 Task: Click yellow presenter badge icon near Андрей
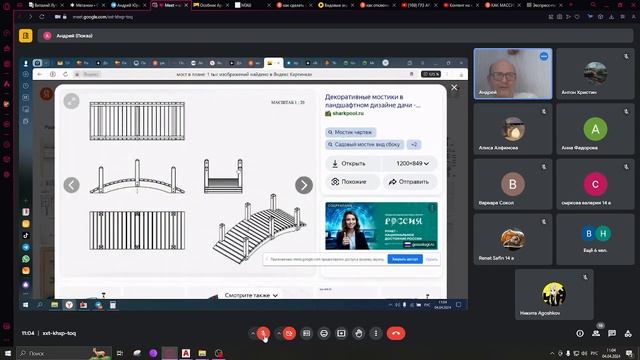point(25,36)
